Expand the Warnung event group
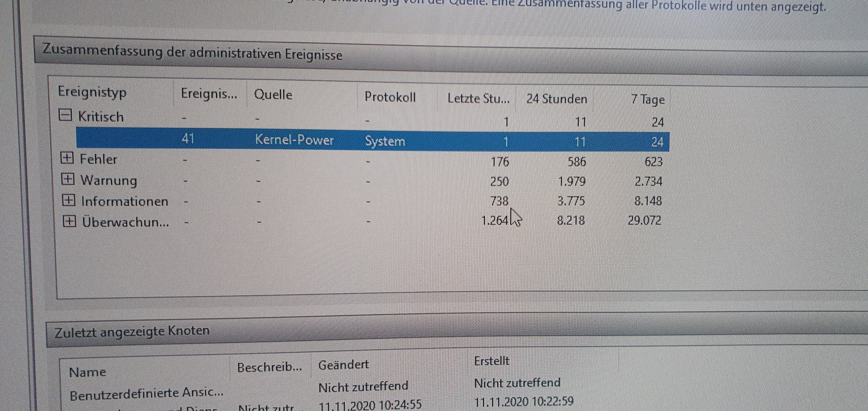The image size is (868, 411). pyautogui.click(x=68, y=179)
